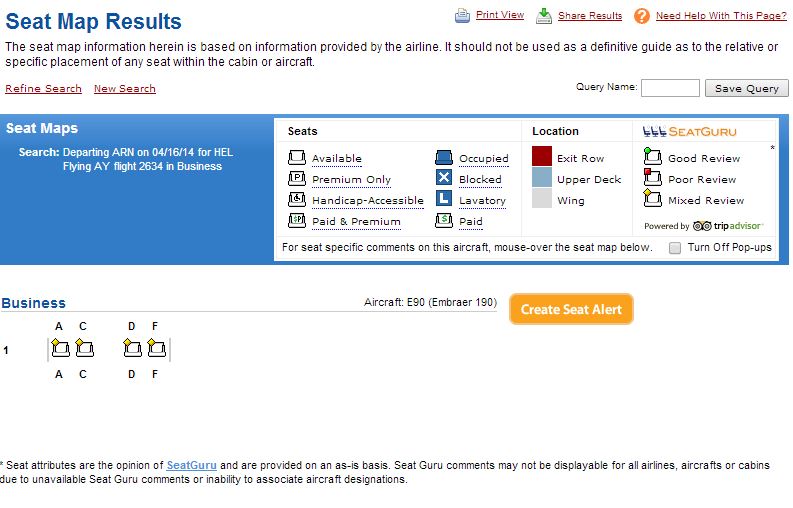Click the SeatGuru logo in the legend
793x508 pixels.
click(690, 131)
